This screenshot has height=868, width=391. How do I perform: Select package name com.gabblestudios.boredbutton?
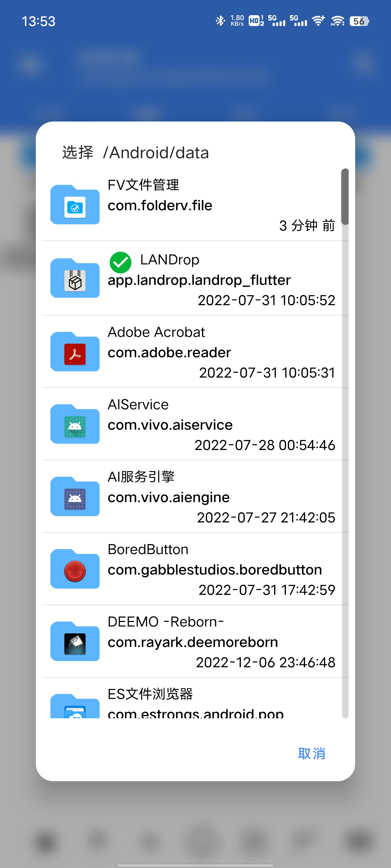tap(215, 570)
